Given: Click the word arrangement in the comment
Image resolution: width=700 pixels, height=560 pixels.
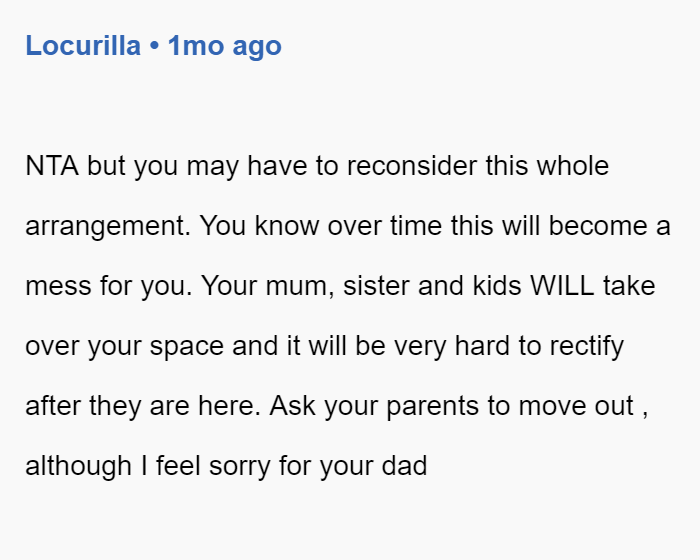Looking at the screenshot, I should pyautogui.click(x=108, y=226).
